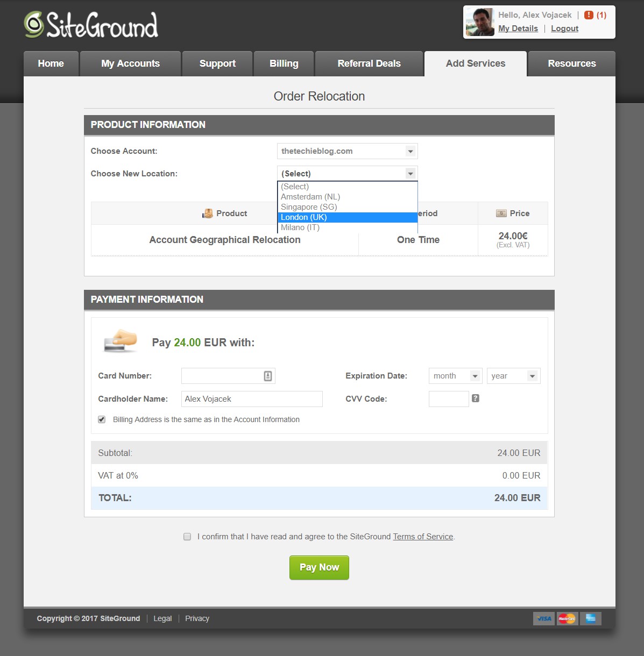This screenshot has width=644, height=656.
Task: Click the card icon inside Card Number field
Action: (x=268, y=376)
